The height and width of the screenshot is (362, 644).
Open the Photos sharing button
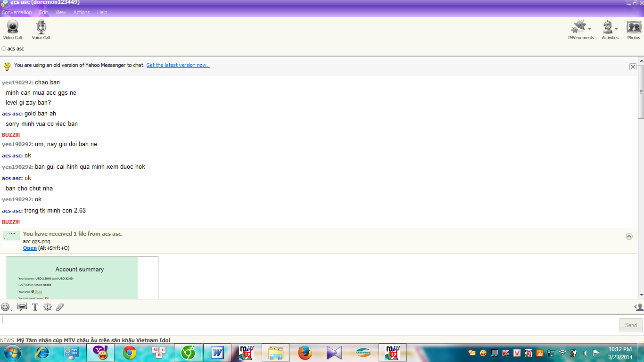point(634,30)
